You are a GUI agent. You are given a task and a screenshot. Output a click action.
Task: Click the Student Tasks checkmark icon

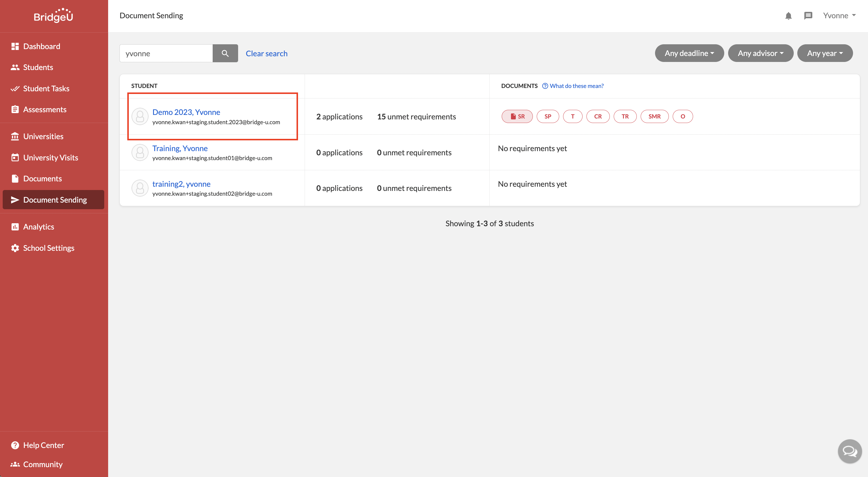(x=15, y=89)
